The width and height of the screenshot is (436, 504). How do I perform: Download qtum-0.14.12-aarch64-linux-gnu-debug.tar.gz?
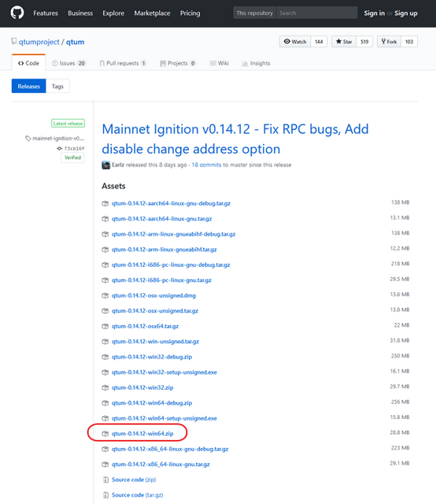point(171,203)
